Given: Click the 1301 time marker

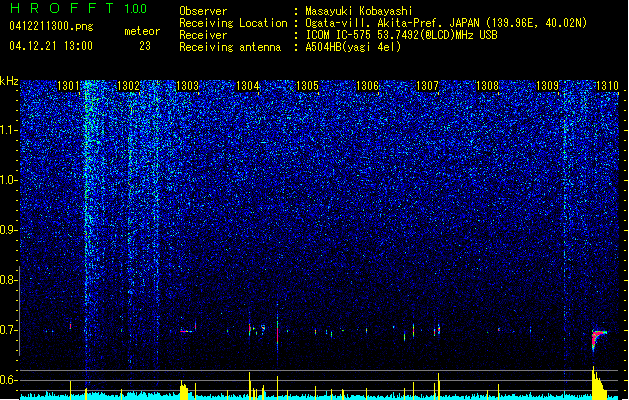Looking at the screenshot, I should coord(68,85).
